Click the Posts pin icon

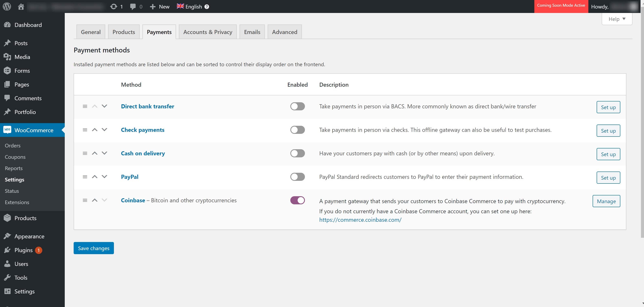pyautogui.click(x=7, y=43)
